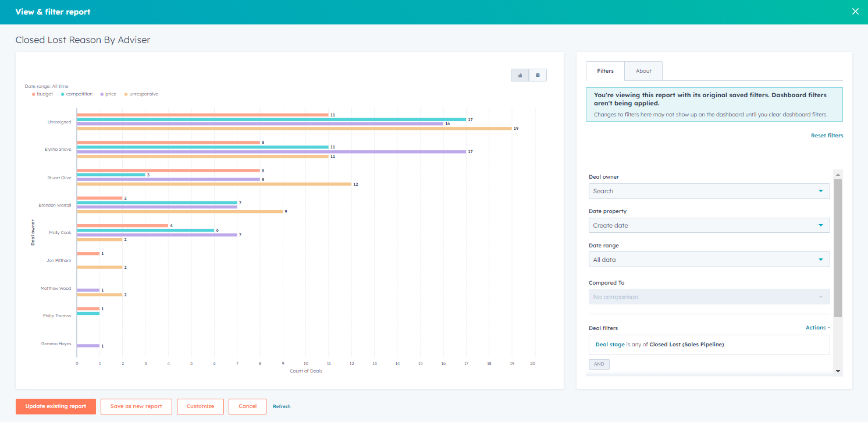Click the Customize button
This screenshot has width=868, height=422.
point(200,406)
